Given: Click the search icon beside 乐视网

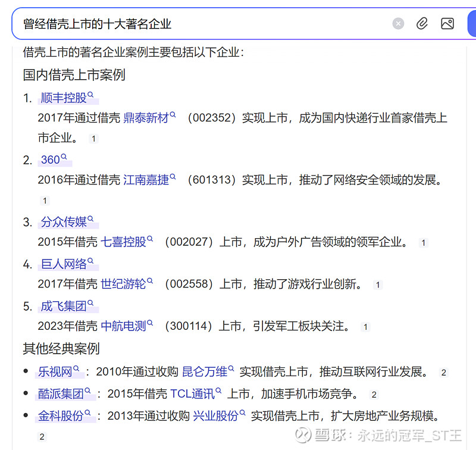Looking at the screenshot, I should coord(76,368).
